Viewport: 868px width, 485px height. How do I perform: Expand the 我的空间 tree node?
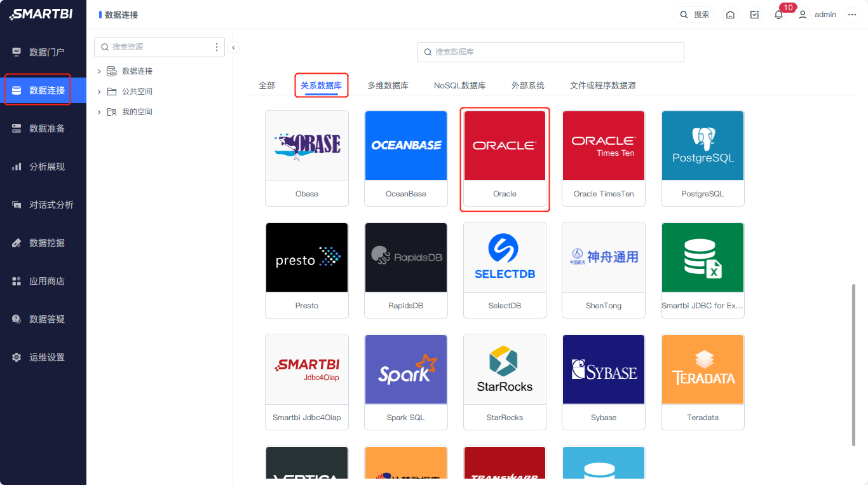(99, 112)
